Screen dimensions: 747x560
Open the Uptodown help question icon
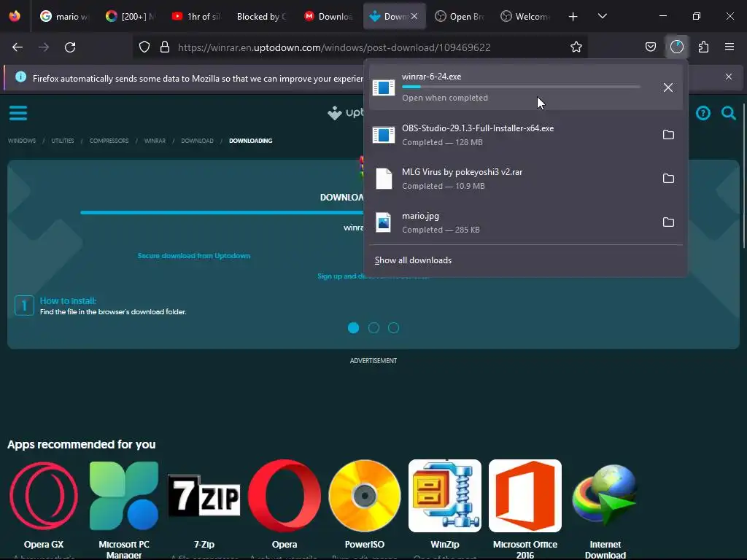click(x=703, y=113)
